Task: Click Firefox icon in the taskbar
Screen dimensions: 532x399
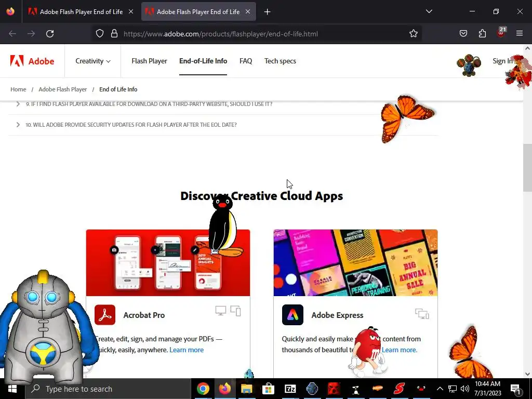Action: [224, 389]
